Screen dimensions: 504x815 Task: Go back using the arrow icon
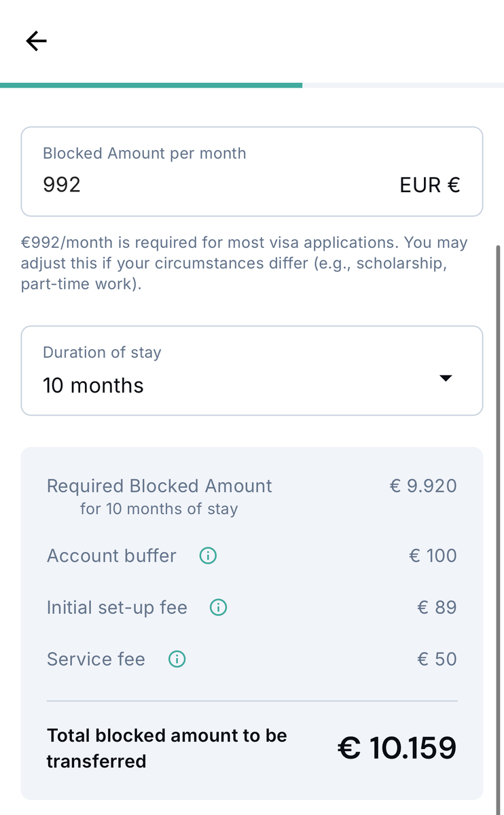[37, 41]
